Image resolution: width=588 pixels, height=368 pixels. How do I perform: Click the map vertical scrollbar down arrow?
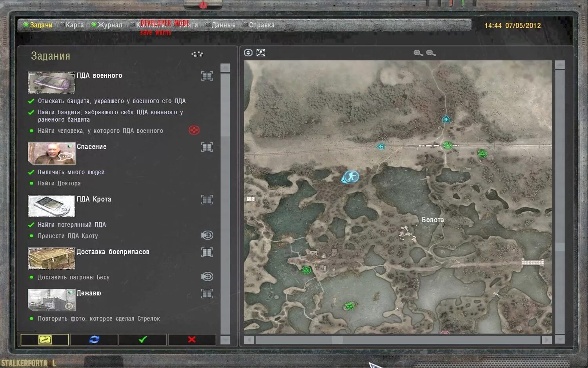pos(560,339)
